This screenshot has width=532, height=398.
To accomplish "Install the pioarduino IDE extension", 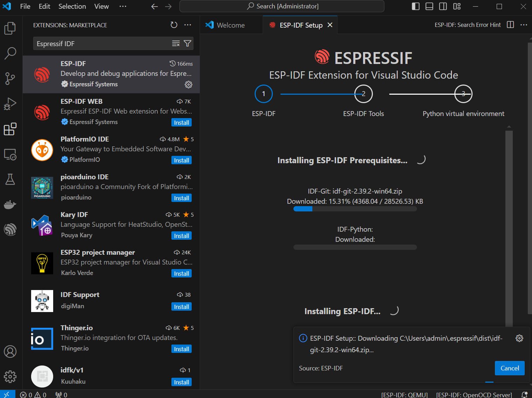I will pos(182,198).
